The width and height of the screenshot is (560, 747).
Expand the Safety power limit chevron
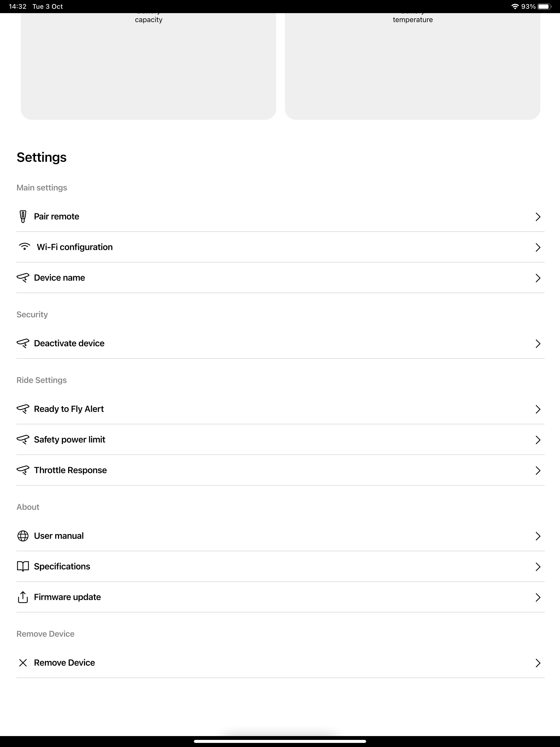coord(538,440)
